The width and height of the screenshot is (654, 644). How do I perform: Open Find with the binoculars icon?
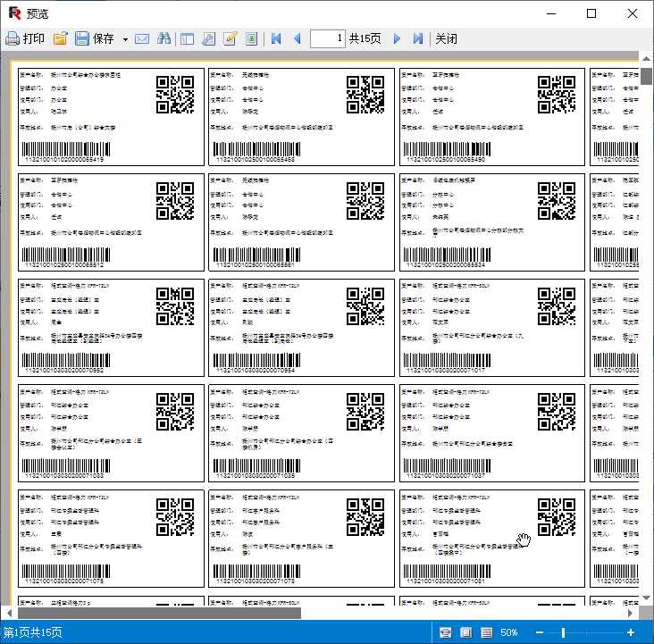[163, 38]
